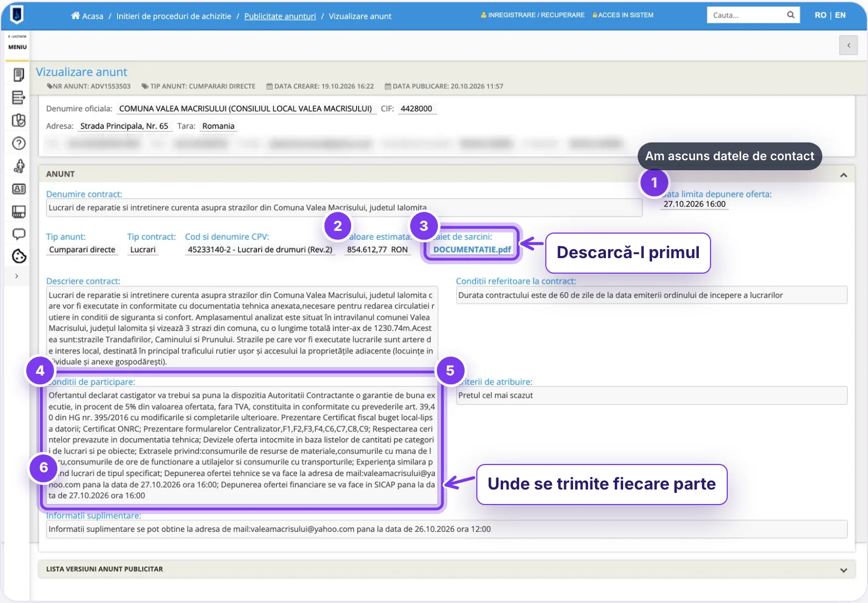Switch language to EN
This screenshot has width=868, height=603.
pyautogui.click(x=840, y=15)
